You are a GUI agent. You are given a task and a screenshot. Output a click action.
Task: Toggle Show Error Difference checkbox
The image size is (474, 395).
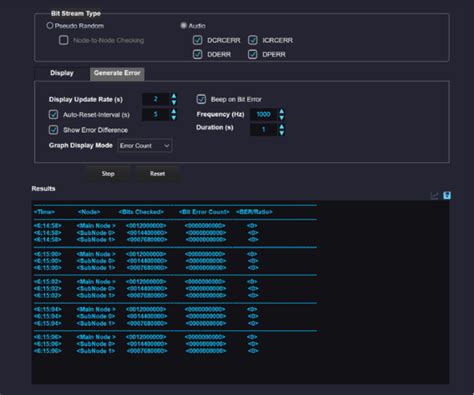pos(53,130)
